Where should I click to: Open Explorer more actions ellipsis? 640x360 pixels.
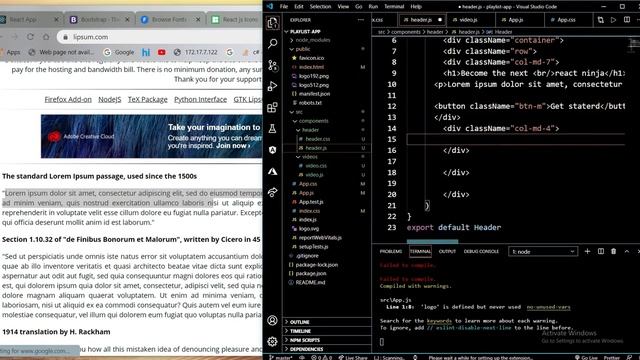pyautogui.click(x=361, y=20)
